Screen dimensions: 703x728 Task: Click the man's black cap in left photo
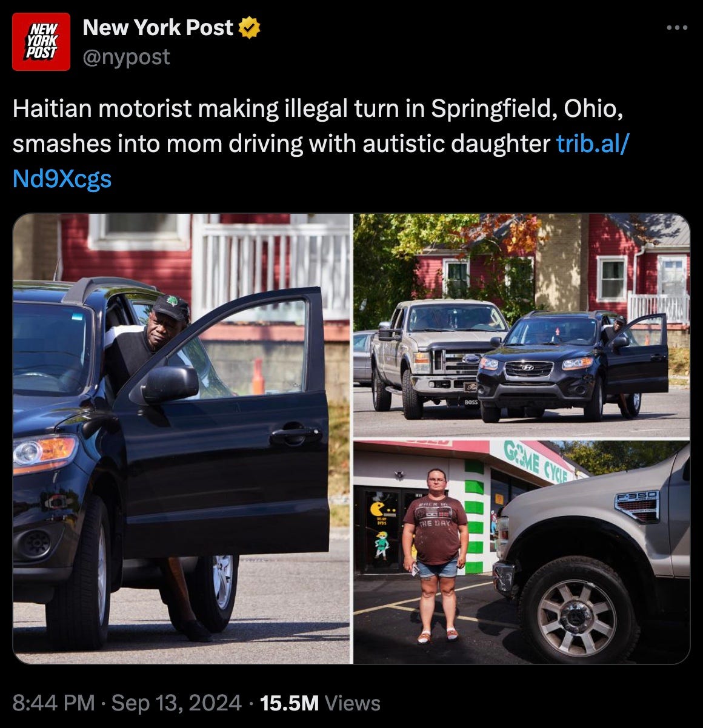tap(171, 307)
